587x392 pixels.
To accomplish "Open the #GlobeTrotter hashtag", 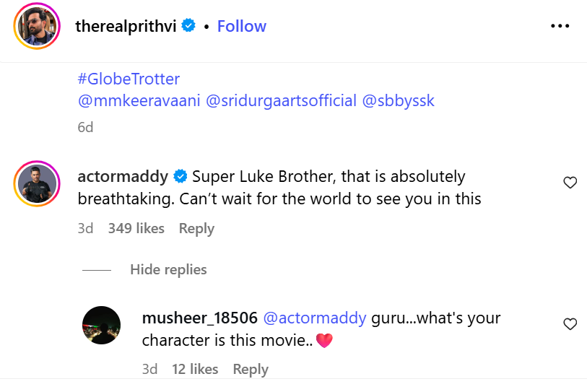I will (129, 78).
